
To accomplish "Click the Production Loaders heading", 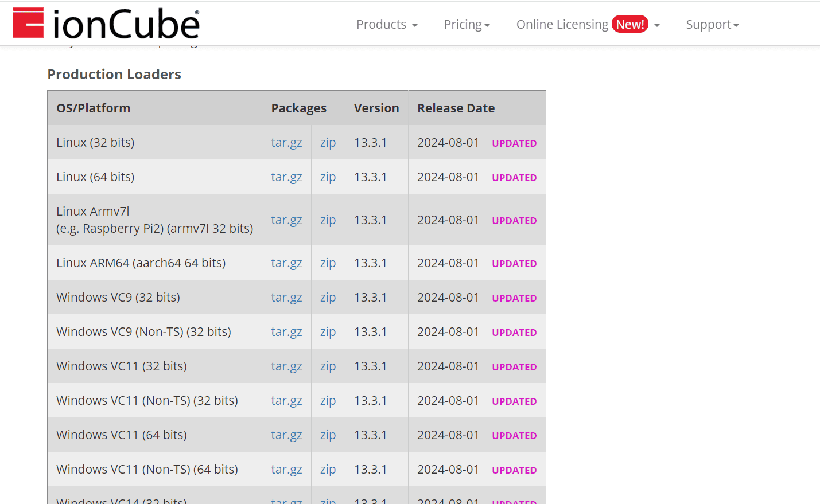I will coord(114,74).
